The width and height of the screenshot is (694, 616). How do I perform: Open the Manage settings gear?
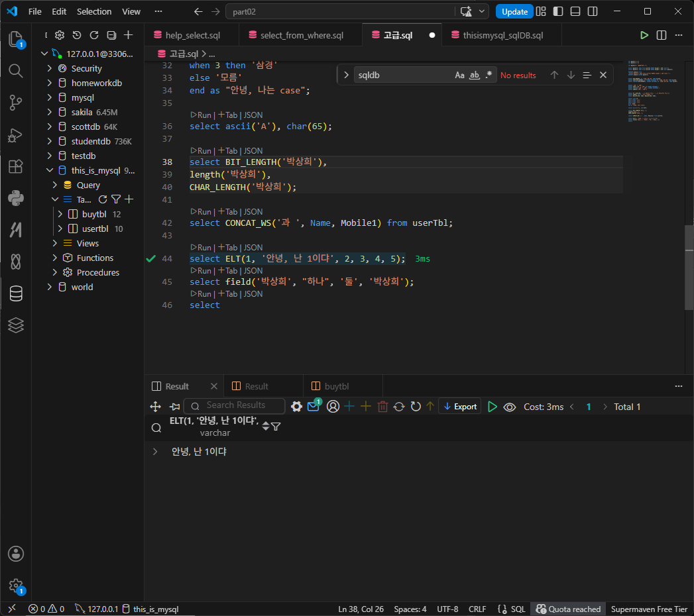(16, 586)
